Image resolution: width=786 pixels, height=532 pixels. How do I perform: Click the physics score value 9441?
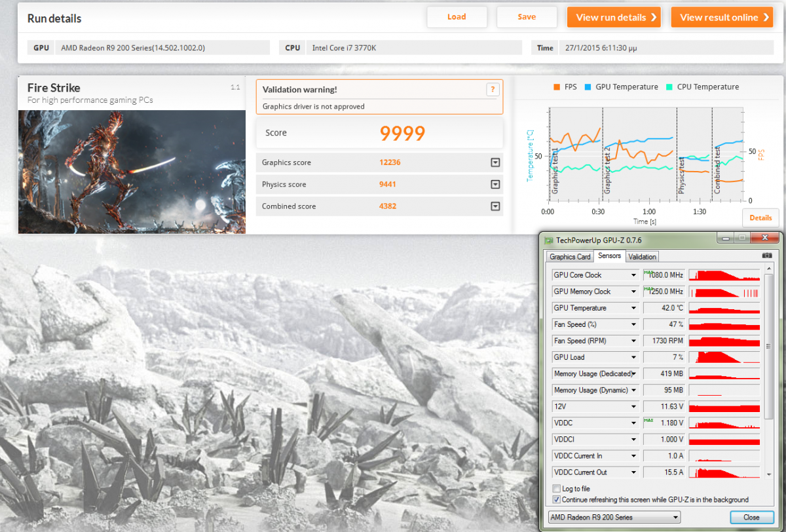[x=388, y=184]
